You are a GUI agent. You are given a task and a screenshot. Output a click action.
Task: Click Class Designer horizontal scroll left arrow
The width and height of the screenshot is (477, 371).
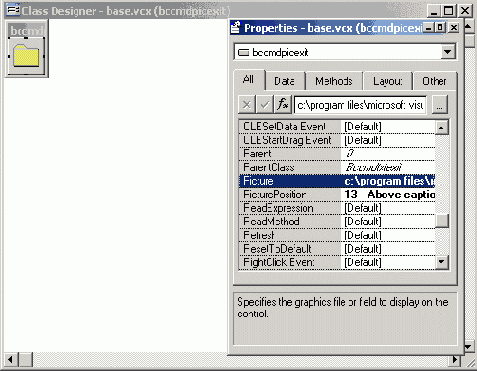pyautogui.click(x=10, y=360)
